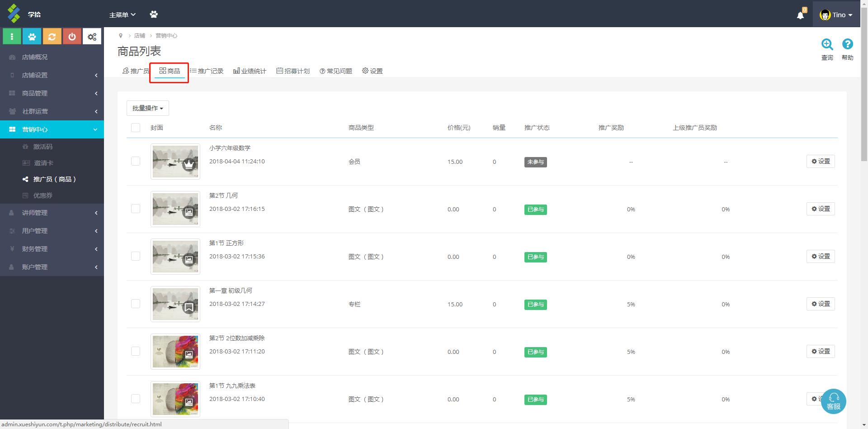Switch to the 推广记录 tab

tap(207, 71)
